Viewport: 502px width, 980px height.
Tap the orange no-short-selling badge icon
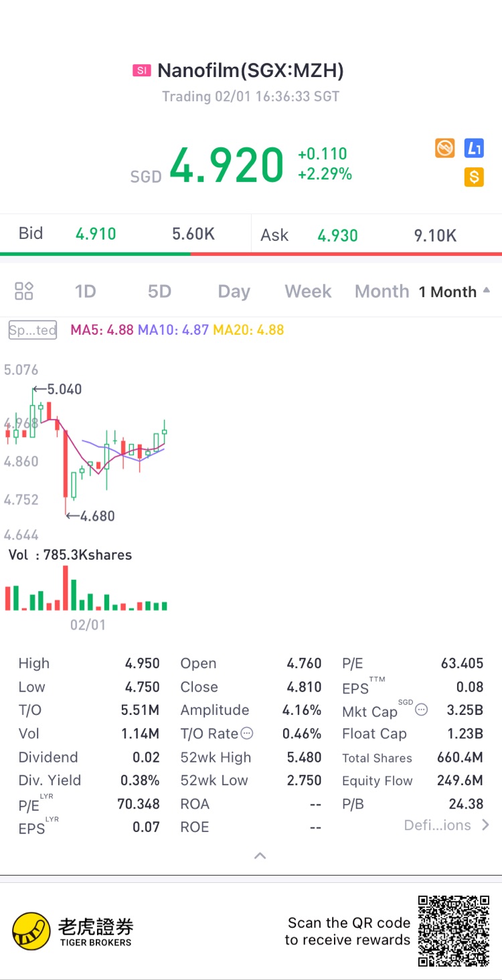tap(444, 148)
